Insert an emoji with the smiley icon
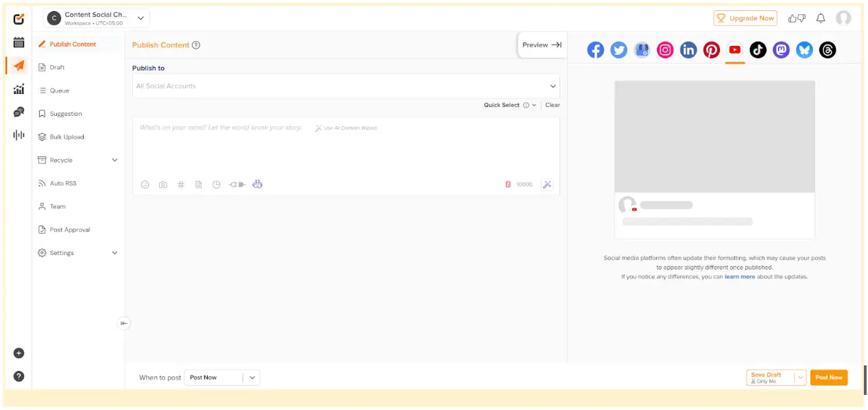868x410 pixels. [145, 184]
